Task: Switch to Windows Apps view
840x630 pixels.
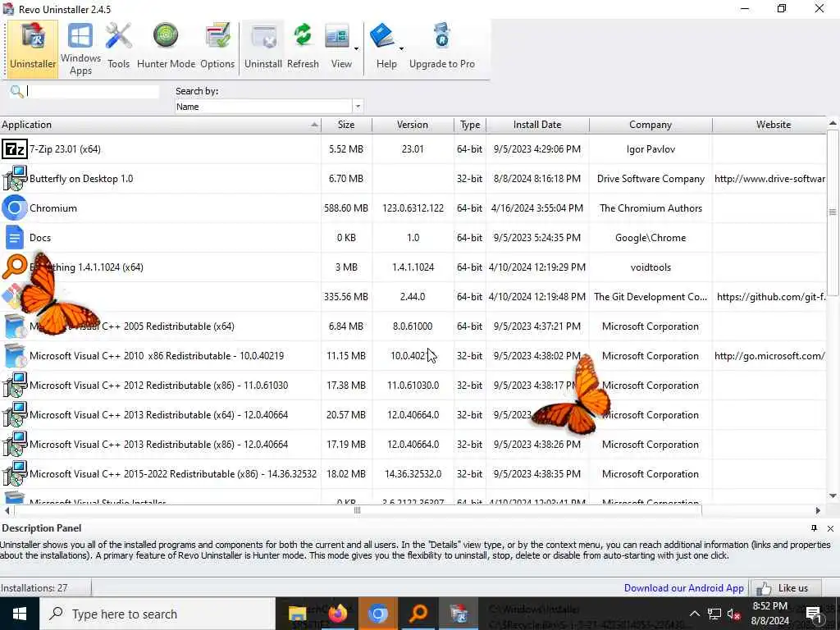Action: pos(80,48)
